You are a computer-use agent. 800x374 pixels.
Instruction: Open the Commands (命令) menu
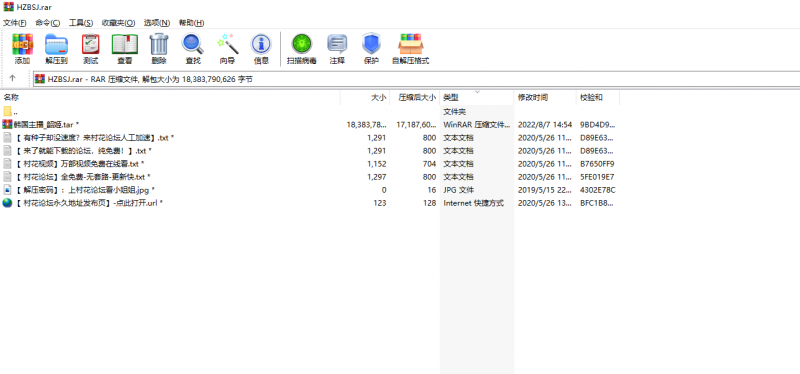click(47, 23)
